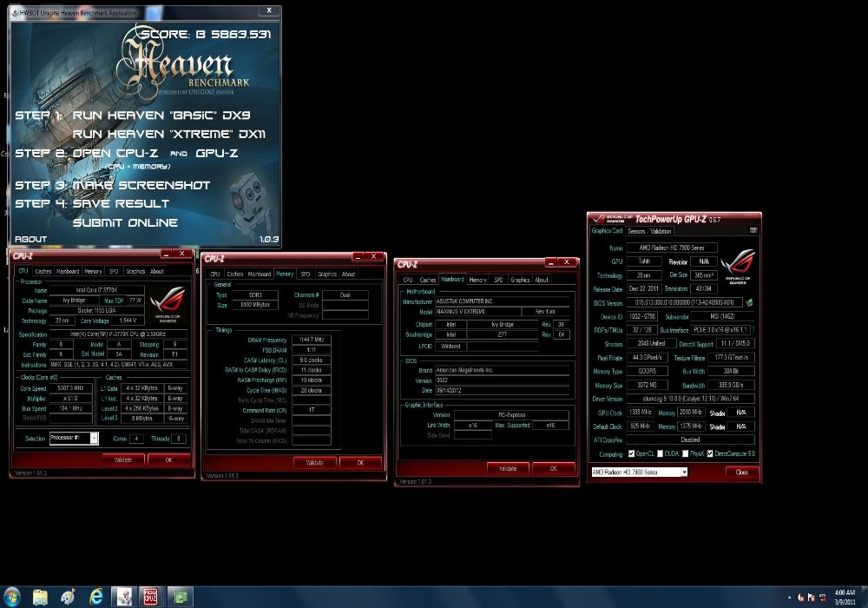Choose Memory tab in the CPU-Z motherboard window
The width and height of the screenshot is (868, 608).
[477, 281]
